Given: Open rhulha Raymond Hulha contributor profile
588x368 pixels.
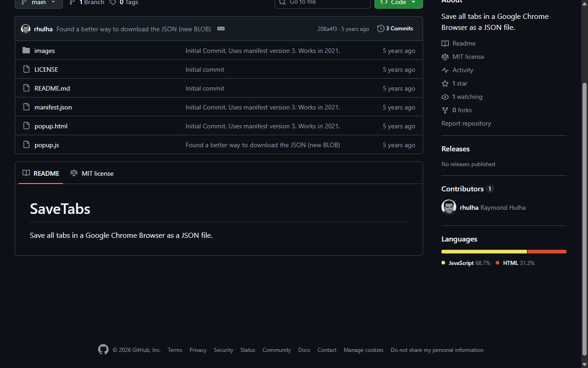Looking at the screenshot, I should click(x=492, y=207).
